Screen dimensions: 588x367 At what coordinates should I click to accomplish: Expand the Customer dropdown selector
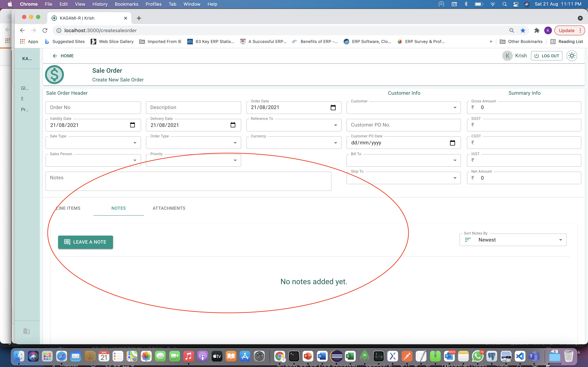[455, 107]
